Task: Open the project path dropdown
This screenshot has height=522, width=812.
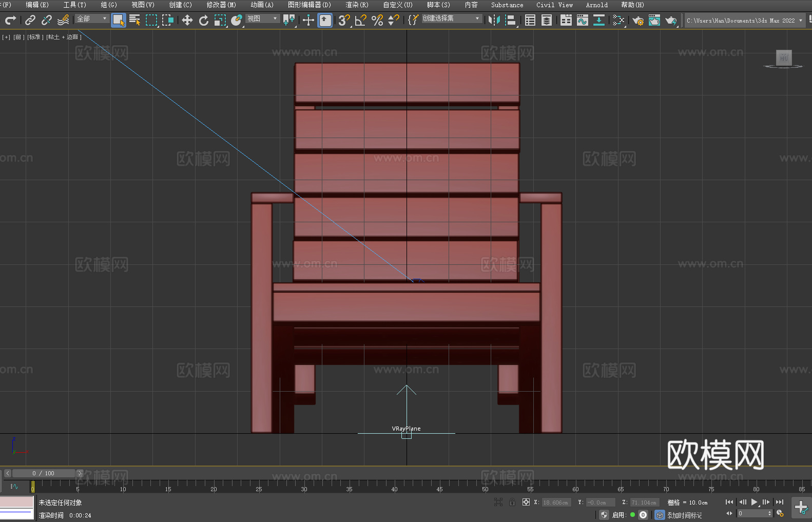Action: (745, 21)
